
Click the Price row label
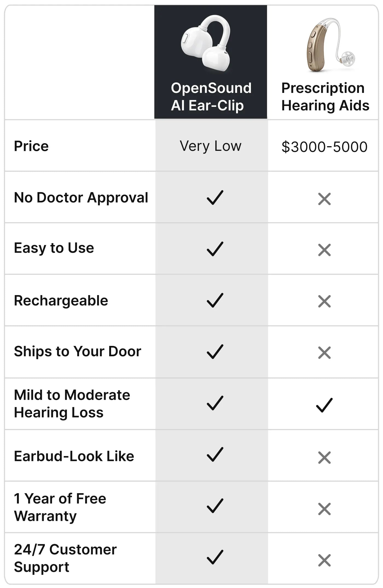pyautogui.click(x=31, y=146)
